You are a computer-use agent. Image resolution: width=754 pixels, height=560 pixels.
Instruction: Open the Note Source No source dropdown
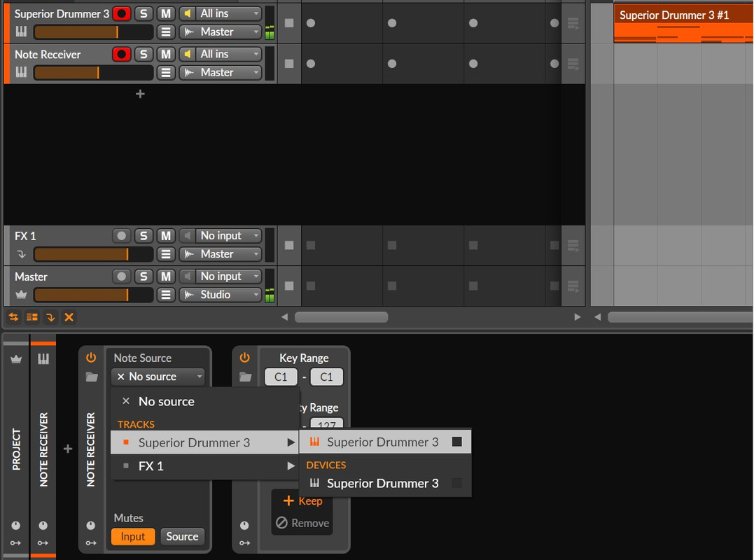(x=158, y=377)
